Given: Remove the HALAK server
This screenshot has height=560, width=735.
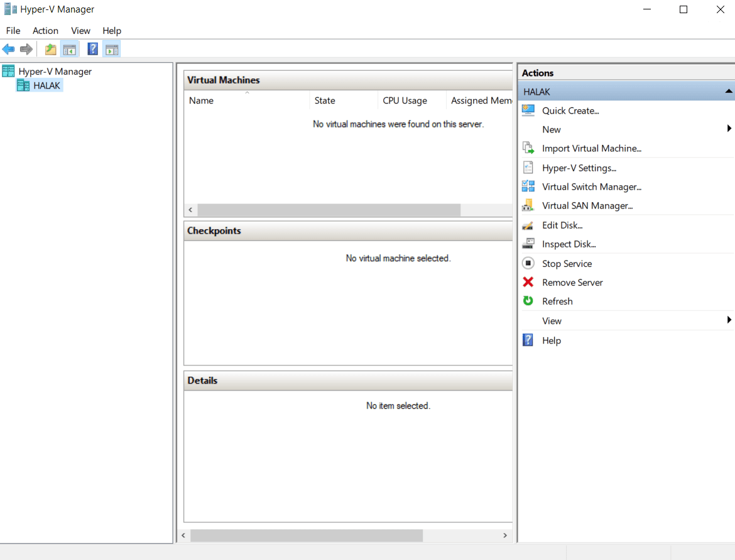Looking at the screenshot, I should (x=572, y=282).
